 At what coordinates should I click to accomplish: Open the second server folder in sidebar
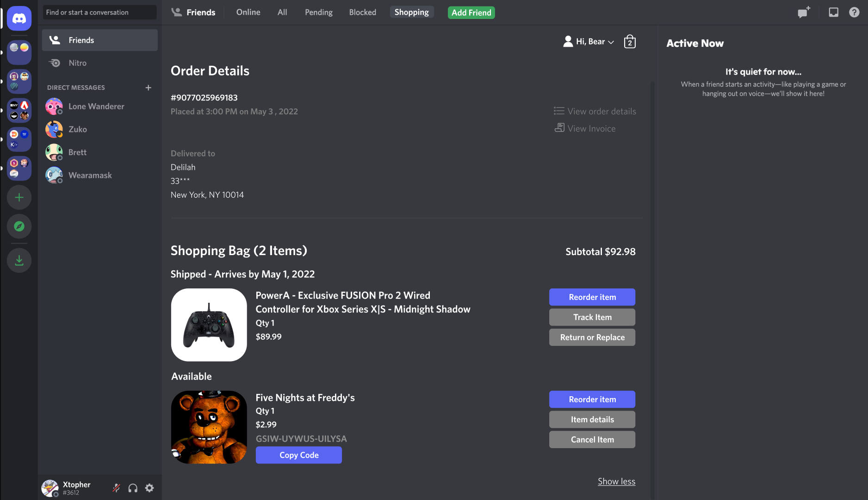coord(19,81)
